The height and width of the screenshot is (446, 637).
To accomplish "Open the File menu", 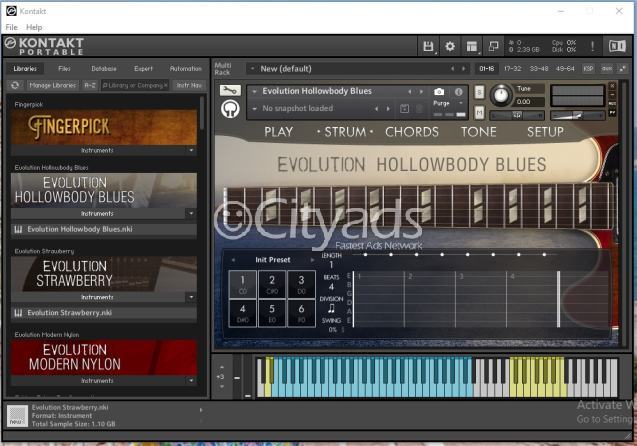I will [x=11, y=27].
